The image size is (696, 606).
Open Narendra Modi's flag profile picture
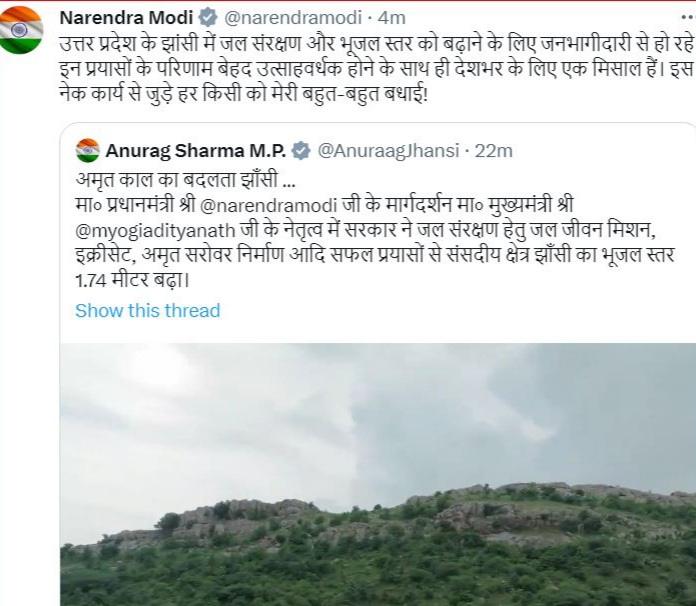(x=21, y=30)
